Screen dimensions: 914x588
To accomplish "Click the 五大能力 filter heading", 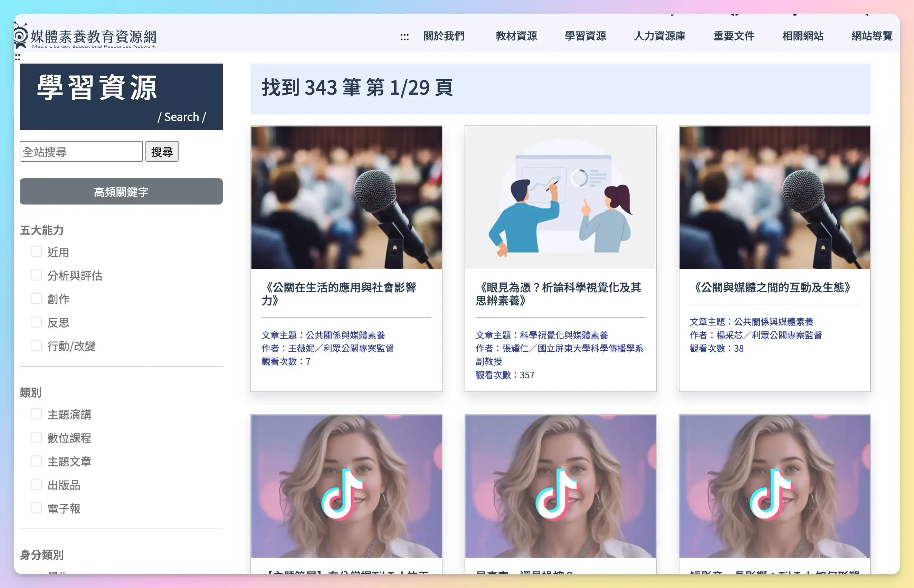I will coord(41,230).
